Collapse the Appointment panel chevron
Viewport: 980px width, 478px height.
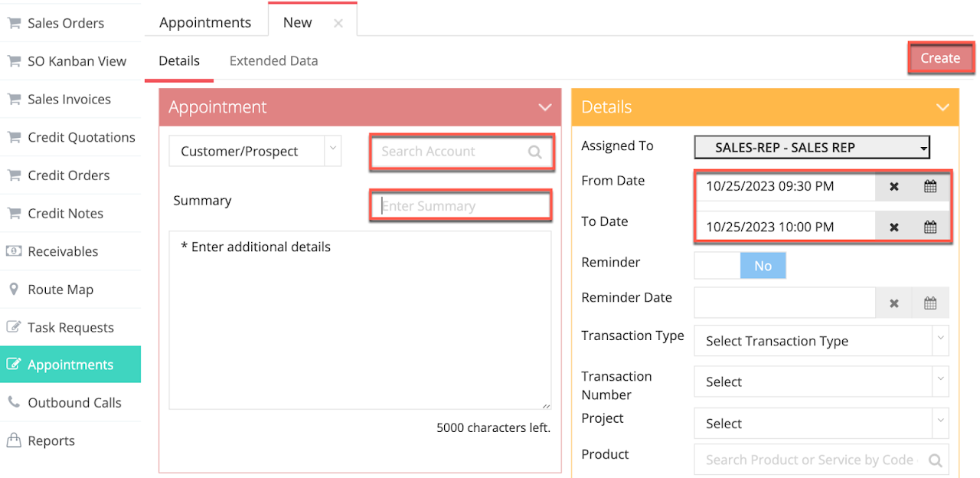coord(545,107)
